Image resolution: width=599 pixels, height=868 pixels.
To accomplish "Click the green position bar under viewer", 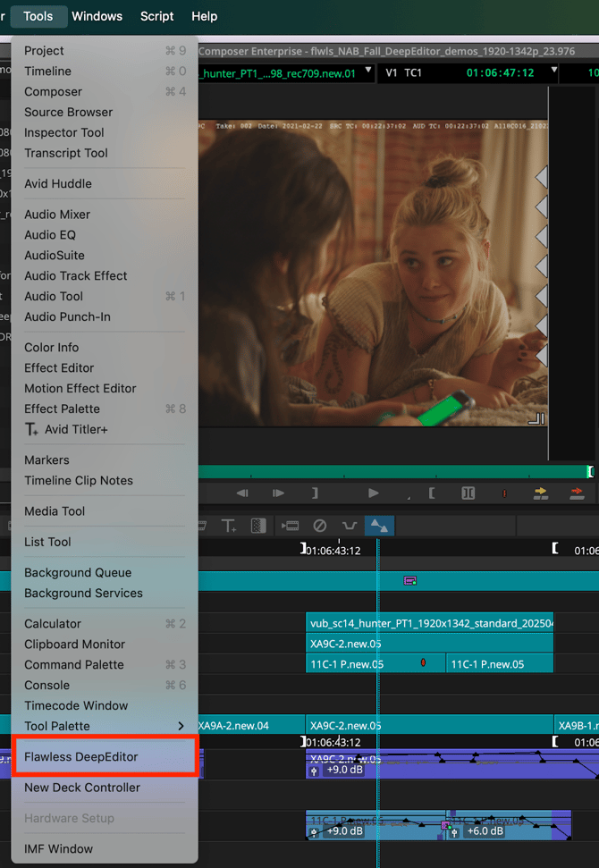I will (x=393, y=472).
